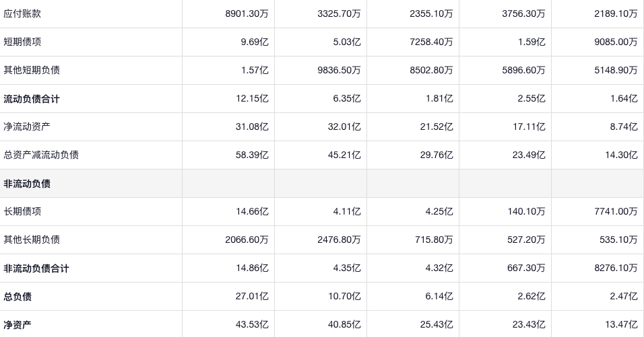
Task: Select the 净资产 row heading
Action: 18,325
